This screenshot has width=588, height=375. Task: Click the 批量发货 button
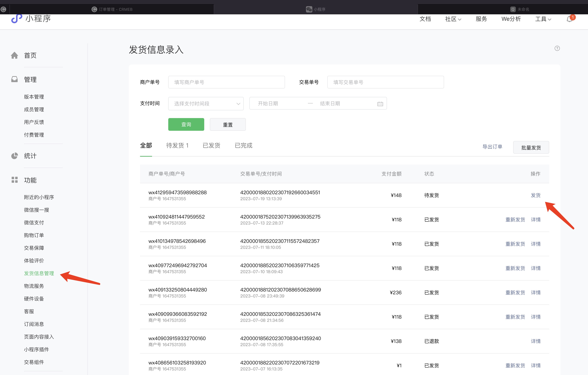531,148
